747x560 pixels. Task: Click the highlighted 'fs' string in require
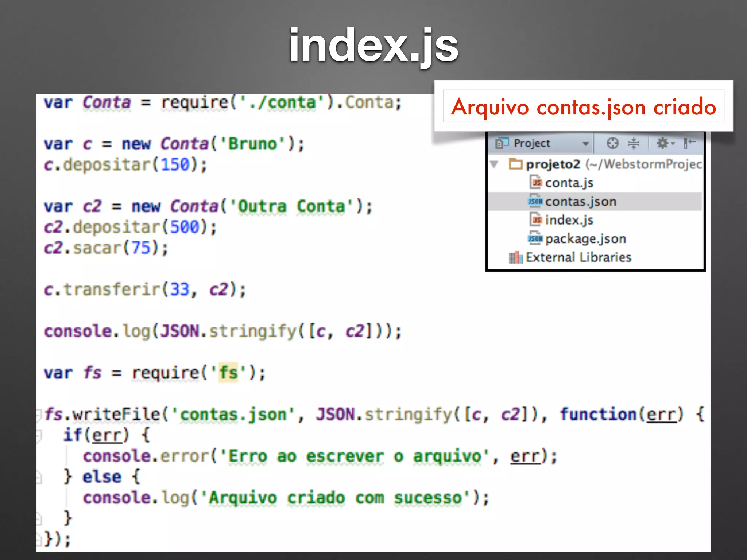coord(228,373)
